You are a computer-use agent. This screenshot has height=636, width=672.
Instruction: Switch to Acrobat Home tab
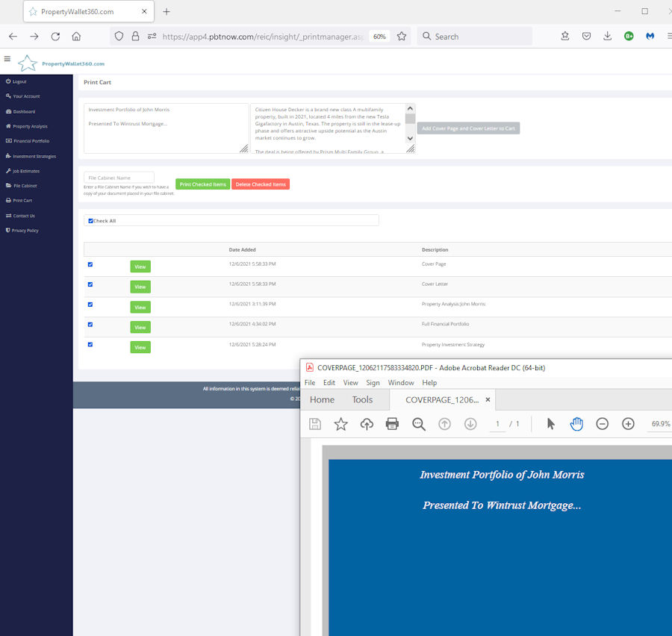tap(322, 400)
